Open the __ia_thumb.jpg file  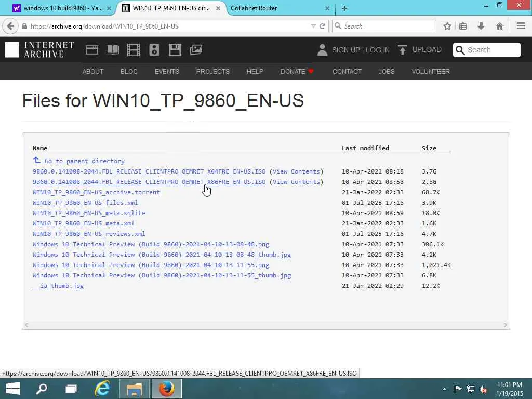pos(58,286)
